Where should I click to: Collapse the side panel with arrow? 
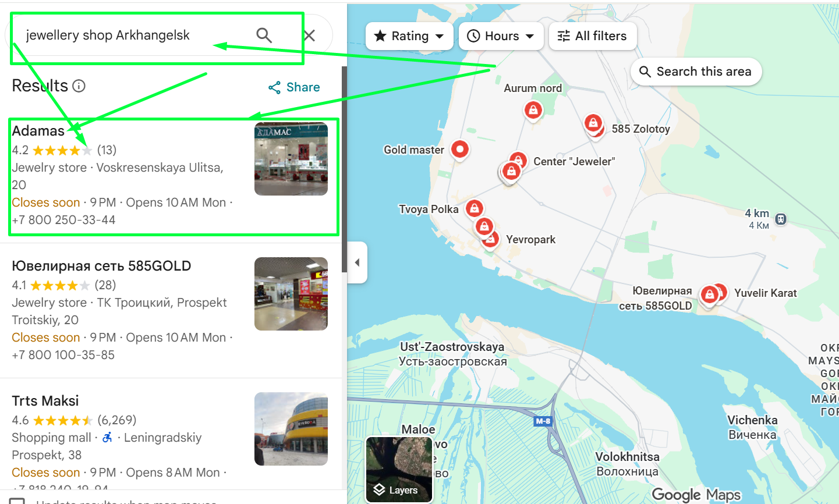357,262
